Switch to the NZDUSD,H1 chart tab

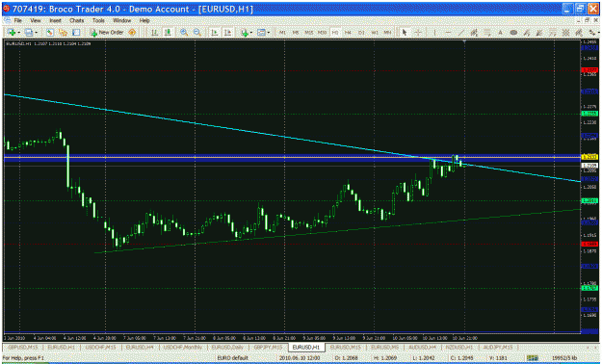coord(460,347)
